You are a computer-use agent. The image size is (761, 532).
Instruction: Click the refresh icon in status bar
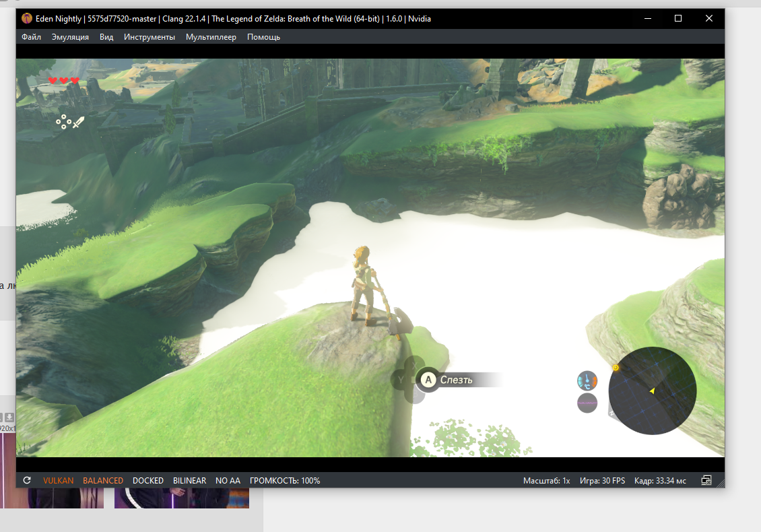tap(27, 480)
